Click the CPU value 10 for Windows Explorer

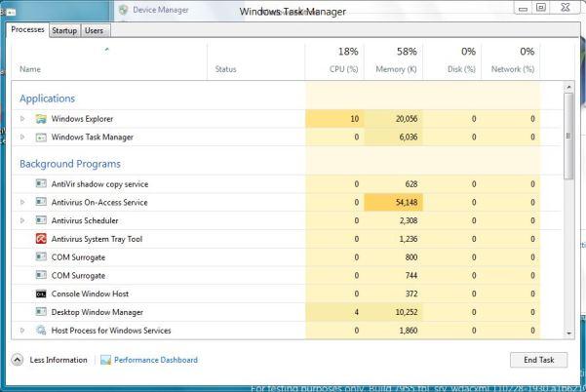coord(334,119)
